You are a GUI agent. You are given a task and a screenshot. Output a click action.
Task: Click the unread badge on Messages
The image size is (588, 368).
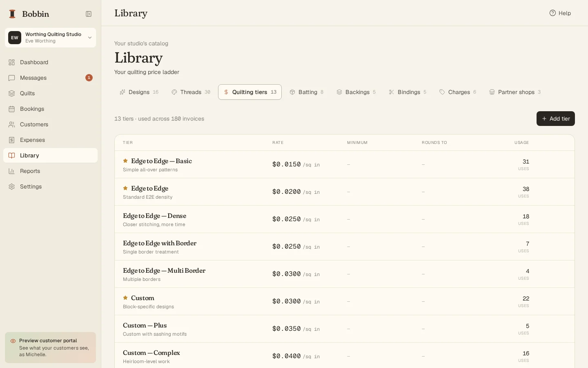[89, 78]
